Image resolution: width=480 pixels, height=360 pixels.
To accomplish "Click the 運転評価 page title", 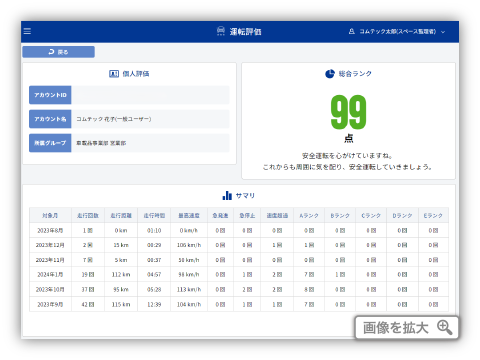I will click(245, 32).
